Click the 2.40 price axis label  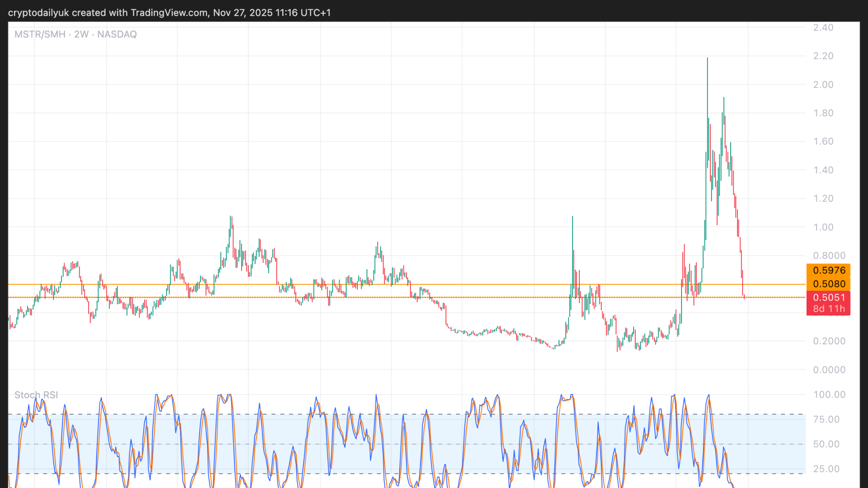[x=823, y=28]
